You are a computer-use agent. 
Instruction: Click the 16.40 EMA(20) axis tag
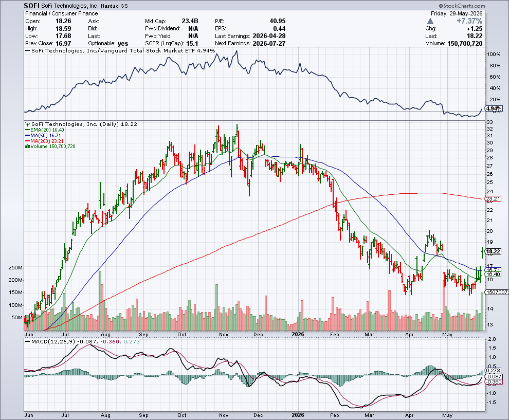[x=494, y=275]
